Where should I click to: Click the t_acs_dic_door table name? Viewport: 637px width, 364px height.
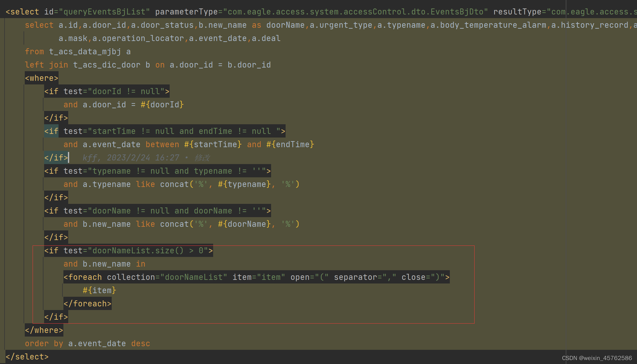[x=107, y=65]
